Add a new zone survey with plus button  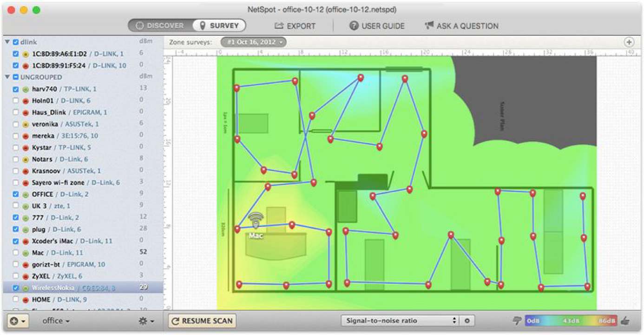coord(629,42)
